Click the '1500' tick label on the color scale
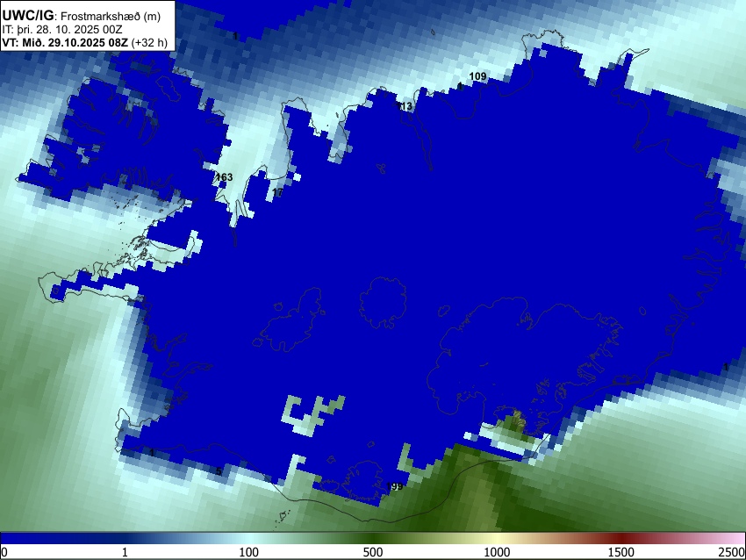This screenshot has height=560, width=746. 621,552
